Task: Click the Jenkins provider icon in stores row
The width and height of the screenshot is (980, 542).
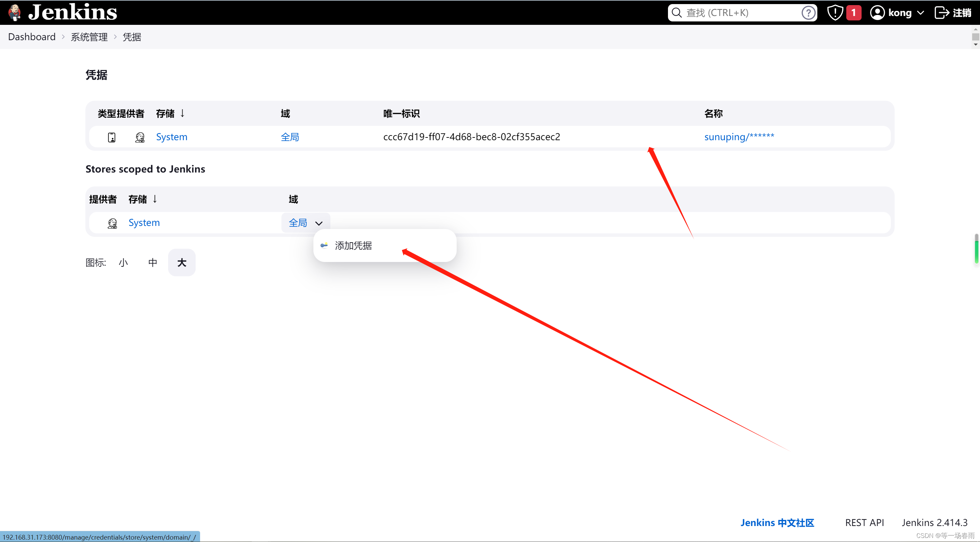Action: click(x=112, y=223)
